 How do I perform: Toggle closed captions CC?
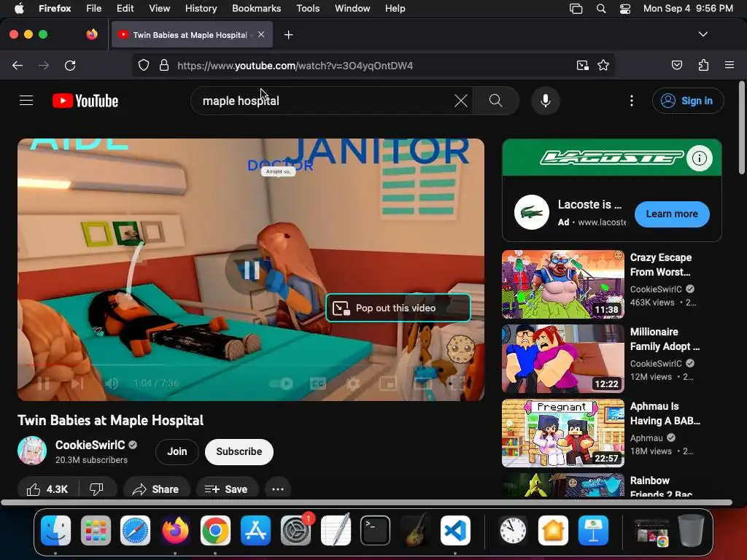point(318,384)
